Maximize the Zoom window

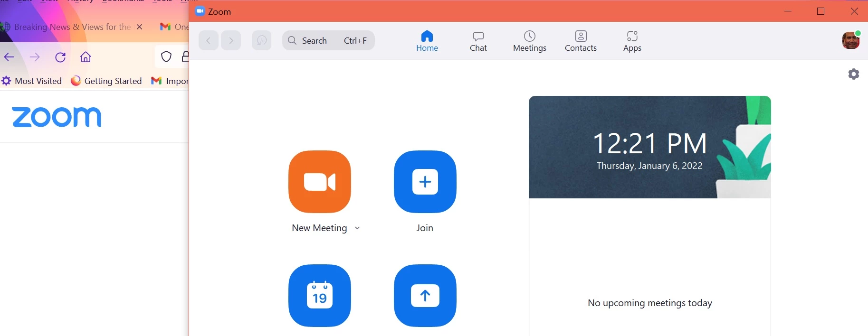click(x=820, y=11)
